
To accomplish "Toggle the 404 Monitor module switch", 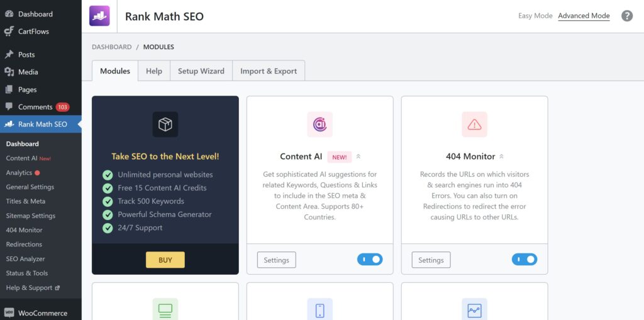I will [525, 259].
